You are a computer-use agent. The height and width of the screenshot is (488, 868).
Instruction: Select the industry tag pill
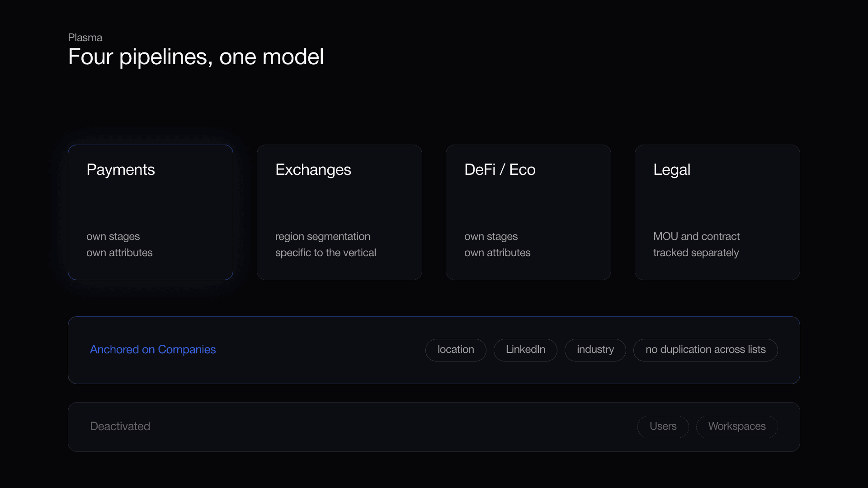coord(595,350)
